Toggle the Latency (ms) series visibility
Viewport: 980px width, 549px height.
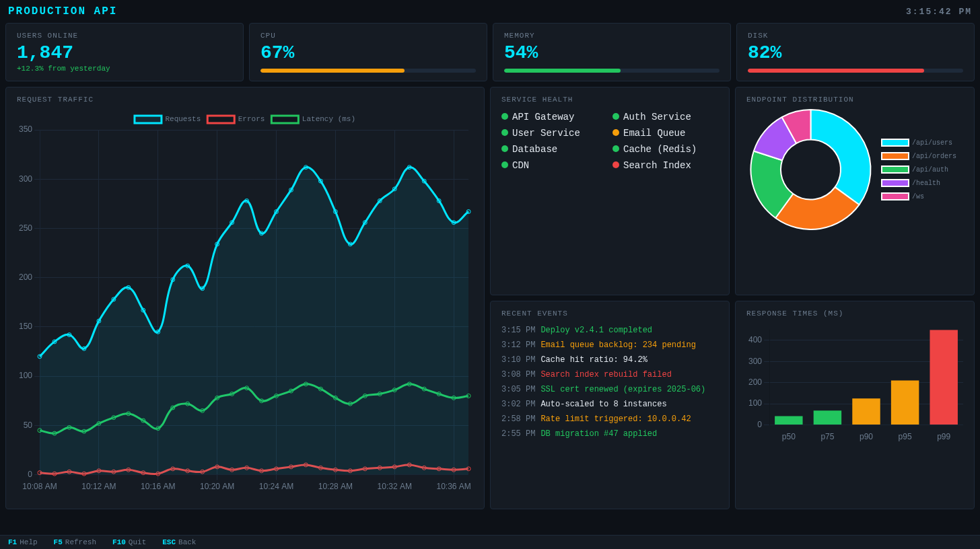[285, 119]
